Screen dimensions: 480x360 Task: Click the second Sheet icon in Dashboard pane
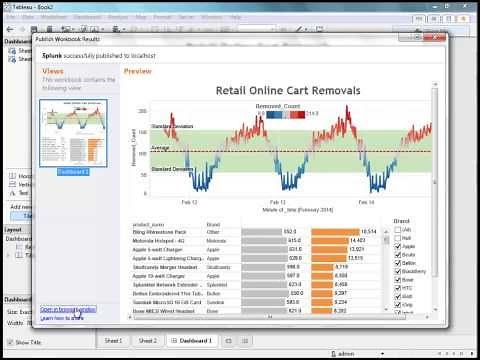[12, 59]
